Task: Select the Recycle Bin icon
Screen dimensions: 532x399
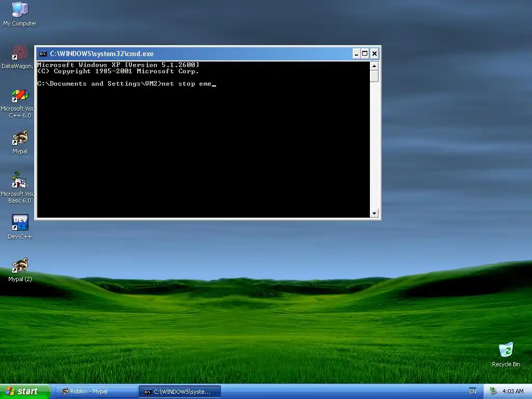Action: tap(506, 354)
